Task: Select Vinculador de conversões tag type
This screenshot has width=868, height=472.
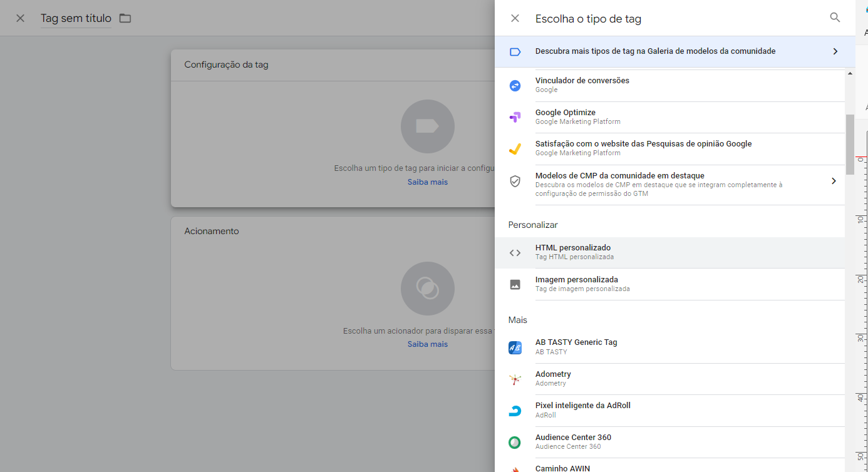Action: tap(669, 85)
